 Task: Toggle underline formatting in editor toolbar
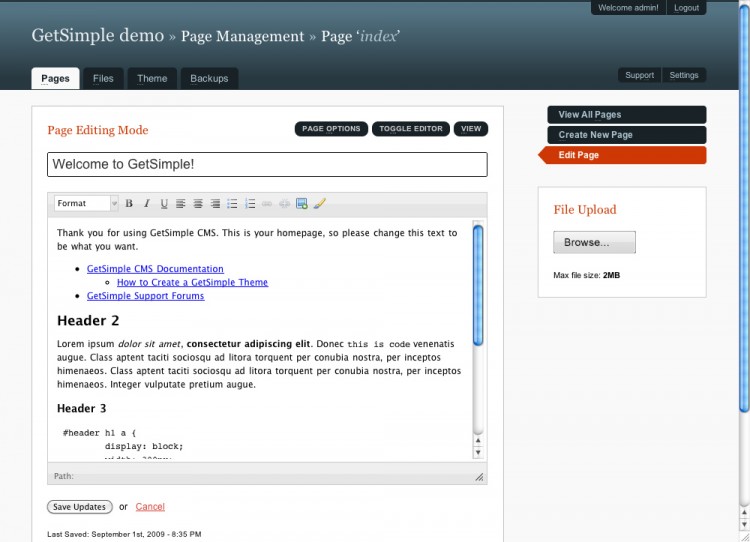coord(164,203)
